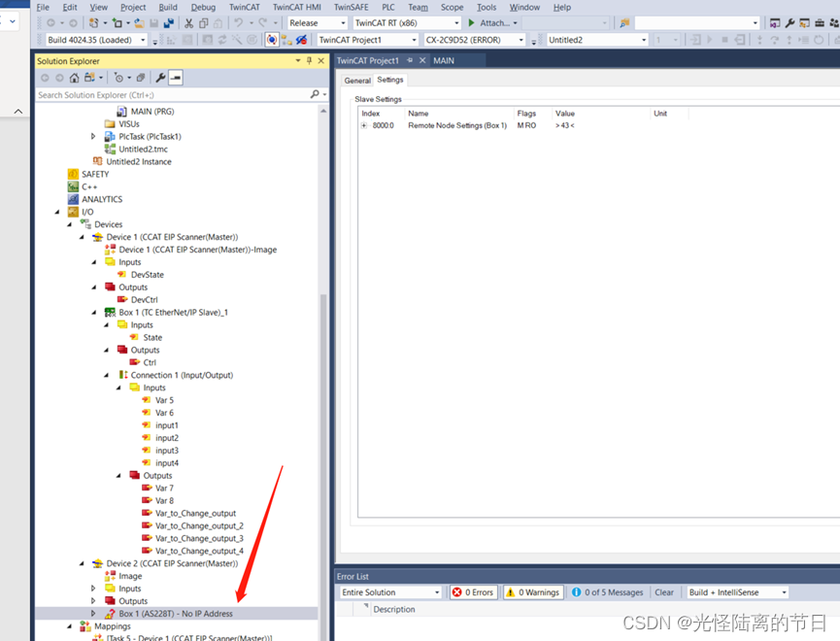Click the Find in Files folder icon
The image size is (840, 641).
tap(624, 23)
